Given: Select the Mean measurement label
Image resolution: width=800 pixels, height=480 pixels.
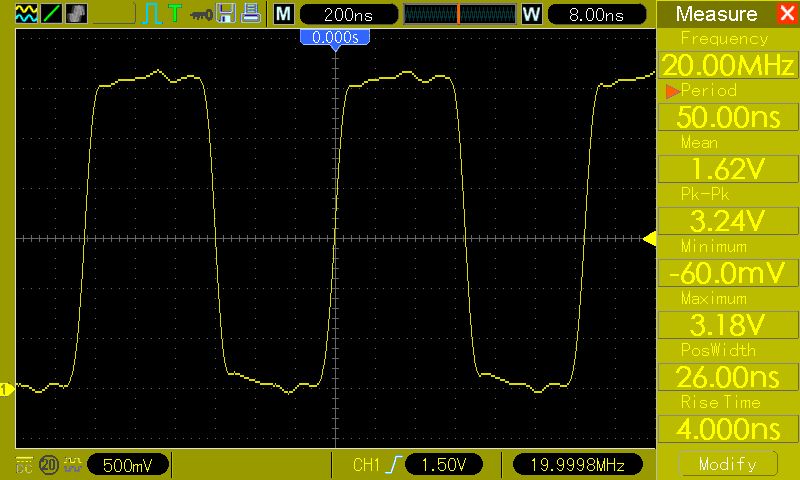Looking at the screenshot, I should [x=699, y=142].
